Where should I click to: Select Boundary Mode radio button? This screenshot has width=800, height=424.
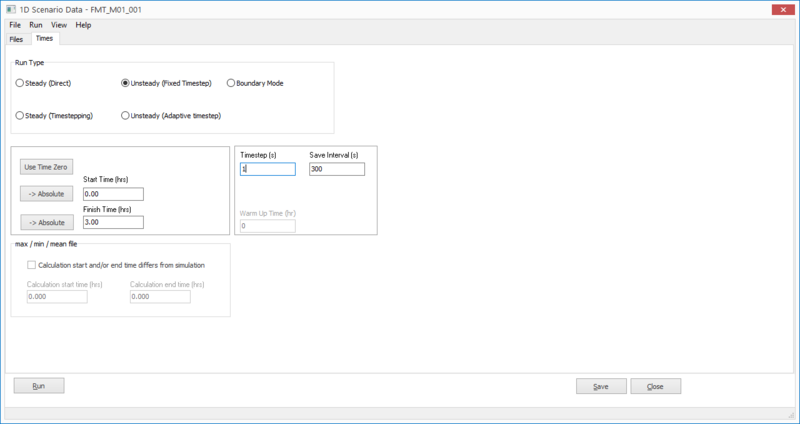pos(231,83)
